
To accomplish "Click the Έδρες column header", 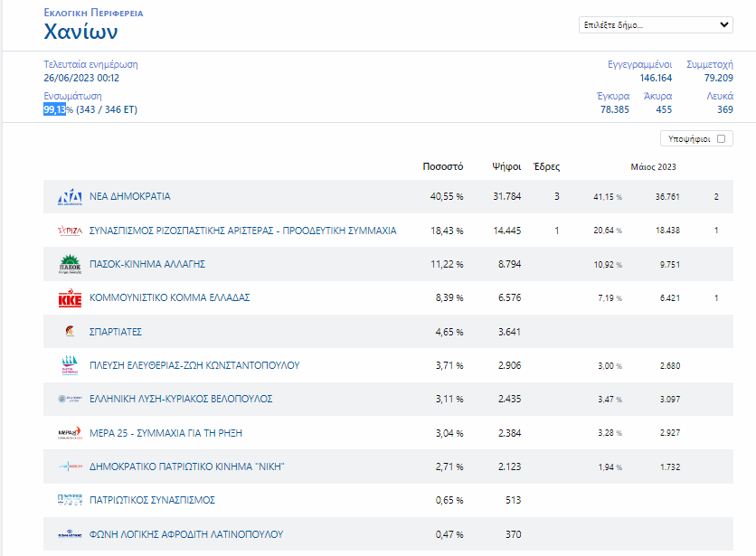I will [546, 166].
